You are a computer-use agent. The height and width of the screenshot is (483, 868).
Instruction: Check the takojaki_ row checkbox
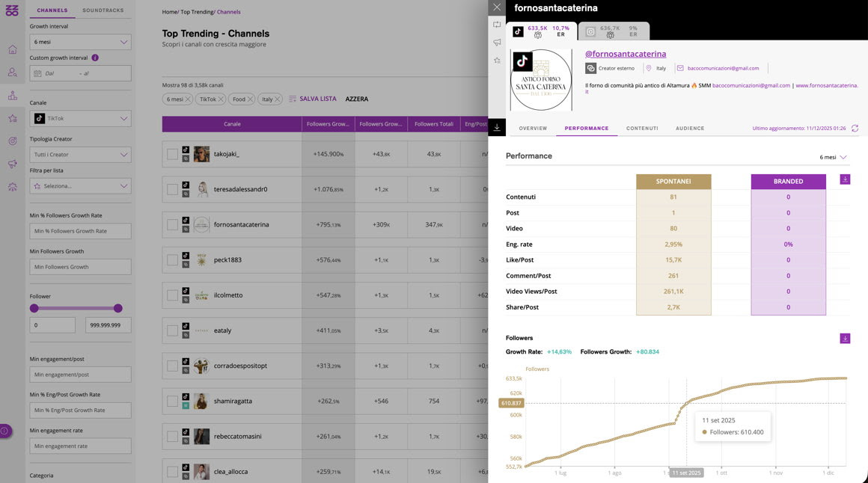[172, 154]
